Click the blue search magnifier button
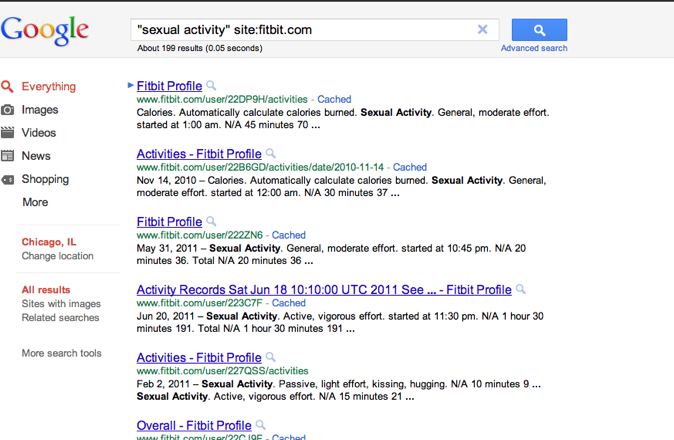674x440 pixels. click(x=539, y=30)
